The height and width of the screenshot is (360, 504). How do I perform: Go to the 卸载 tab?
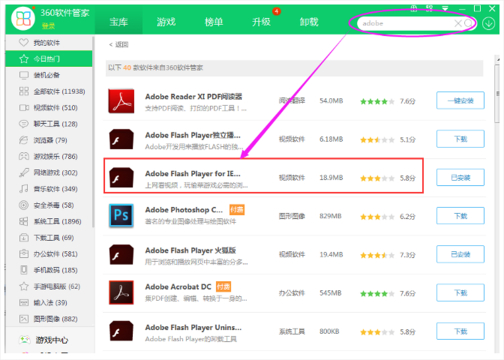[x=309, y=22]
